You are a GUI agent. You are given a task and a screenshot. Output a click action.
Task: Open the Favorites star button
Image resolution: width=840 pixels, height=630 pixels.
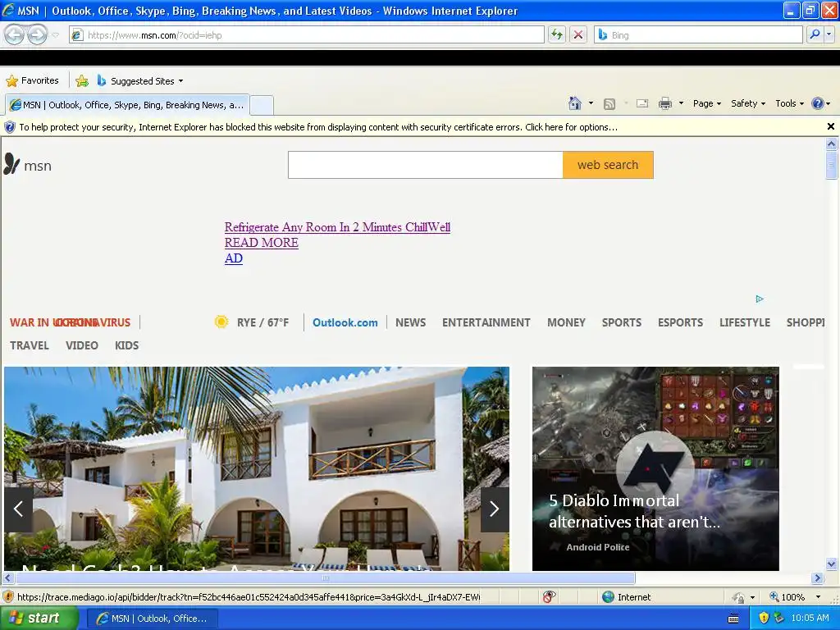(x=32, y=81)
